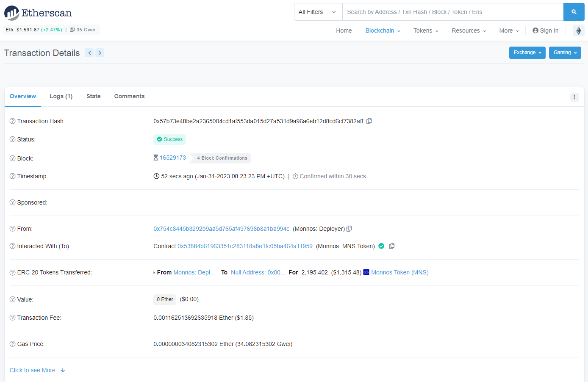Click help icon next to From
The image size is (588, 382).
(x=12, y=229)
